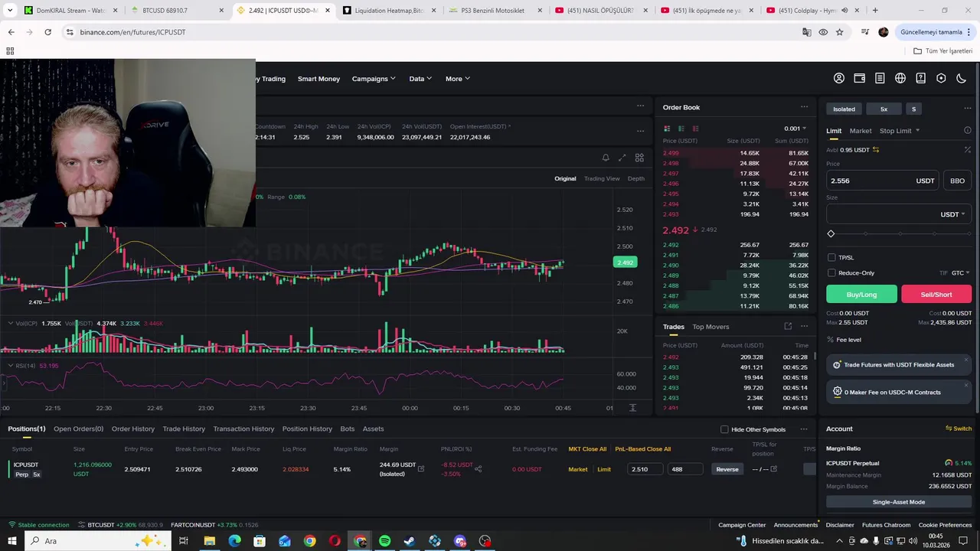Click the Buy/Long button
The height and width of the screenshot is (551, 980).
[861, 295]
